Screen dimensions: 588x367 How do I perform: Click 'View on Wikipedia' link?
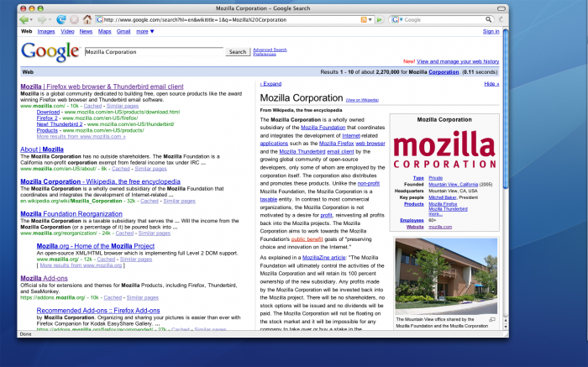362,100
